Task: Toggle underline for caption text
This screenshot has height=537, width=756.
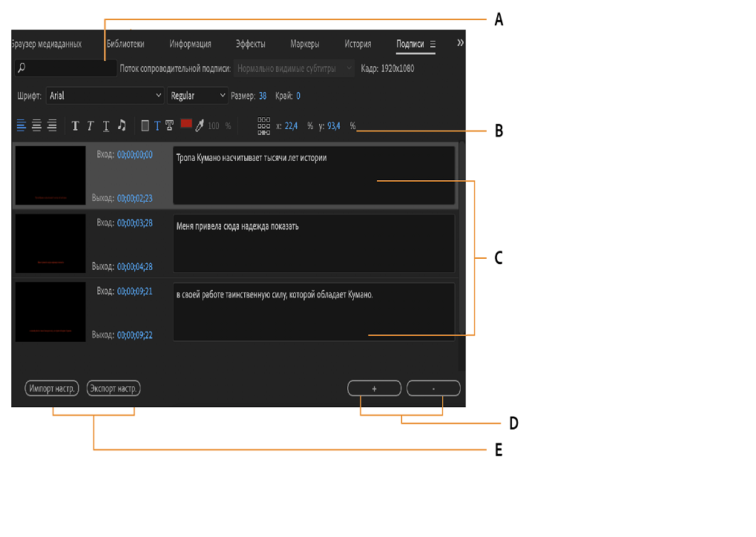Action: (x=106, y=126)
